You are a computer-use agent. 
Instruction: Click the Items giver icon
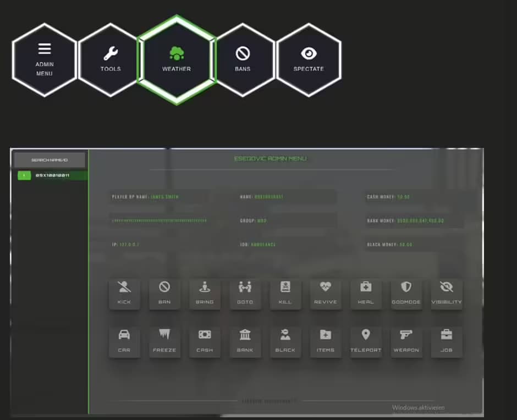(x=326, y=341)
